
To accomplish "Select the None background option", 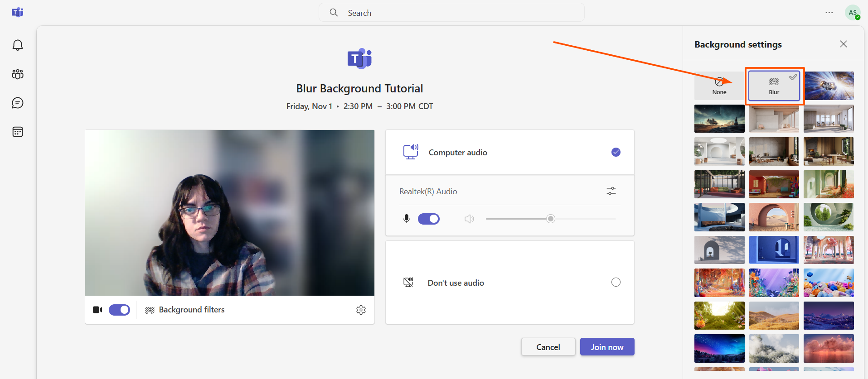I will pos(719,86).
